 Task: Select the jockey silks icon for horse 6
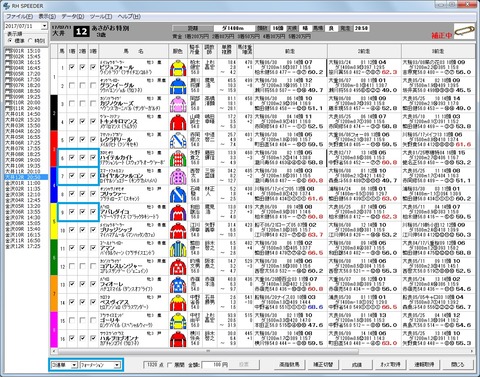(x=178, y=158)
